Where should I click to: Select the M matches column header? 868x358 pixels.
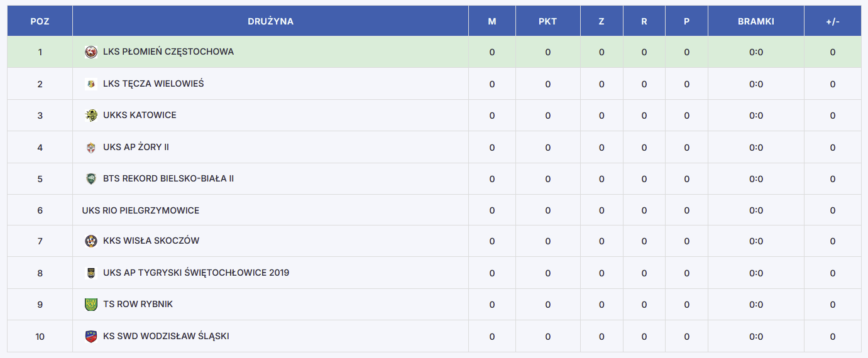point(492,21)
